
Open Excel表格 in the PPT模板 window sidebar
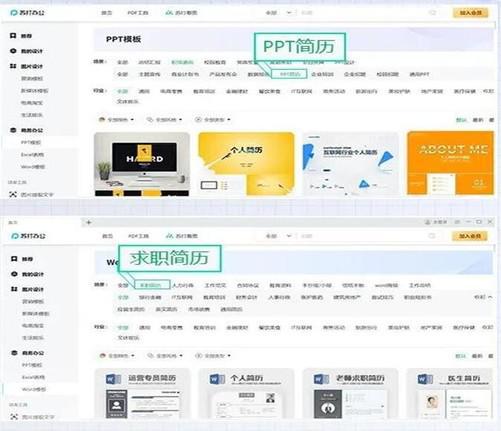(32, 155)
